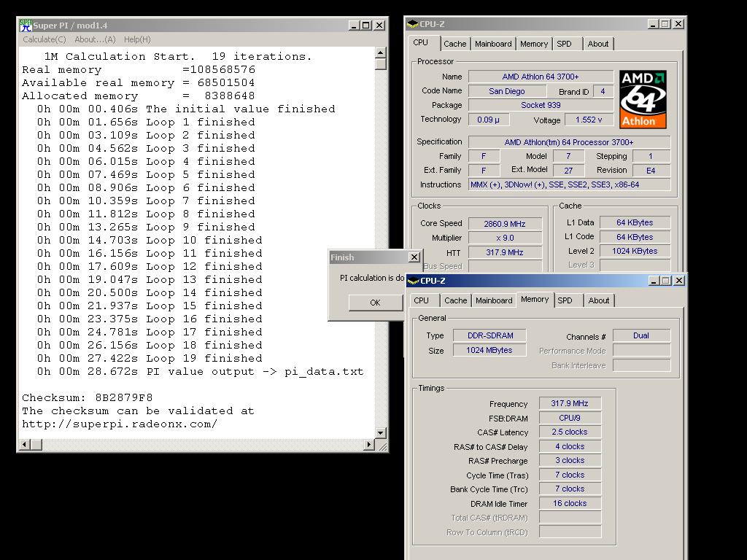Image resolution: width=747 pixels, height=560 pixels.
Task: Click the processor Name field AMD Athlon 64 3700+
Action: tap(541, 77)
